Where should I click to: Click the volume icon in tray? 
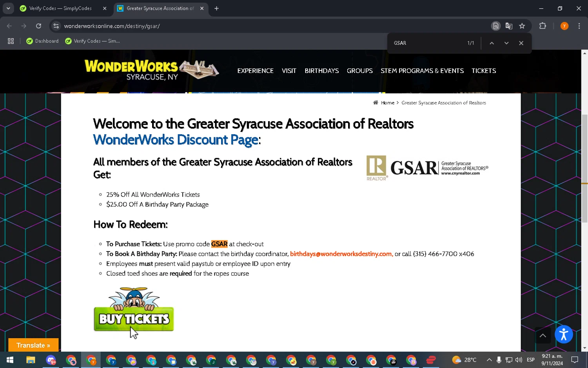[519, 360]
